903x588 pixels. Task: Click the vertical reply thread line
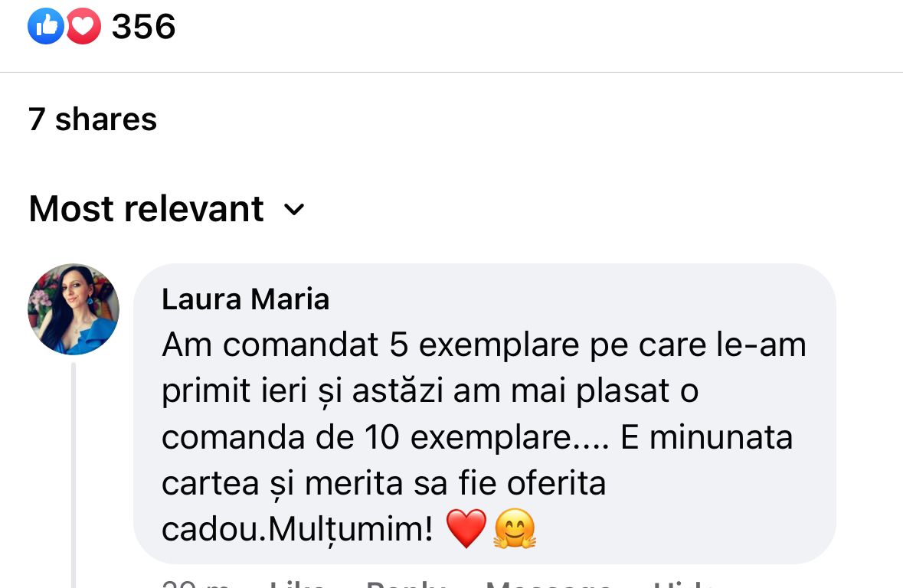pos(73,475)
